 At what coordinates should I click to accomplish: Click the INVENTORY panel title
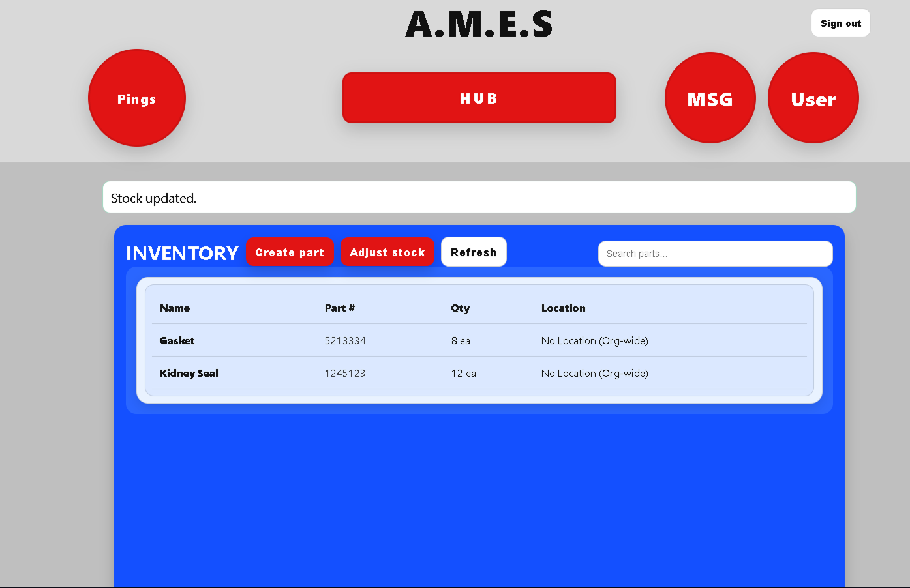point(182,253)
